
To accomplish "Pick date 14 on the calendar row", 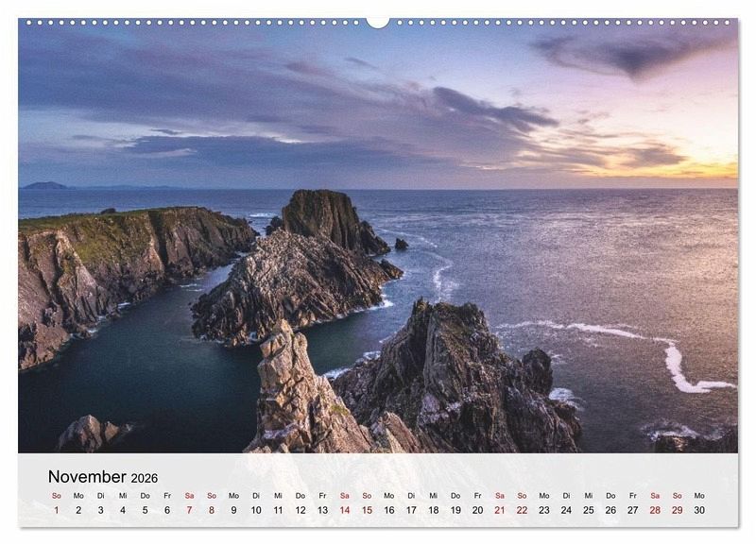I will pos(344,510).
